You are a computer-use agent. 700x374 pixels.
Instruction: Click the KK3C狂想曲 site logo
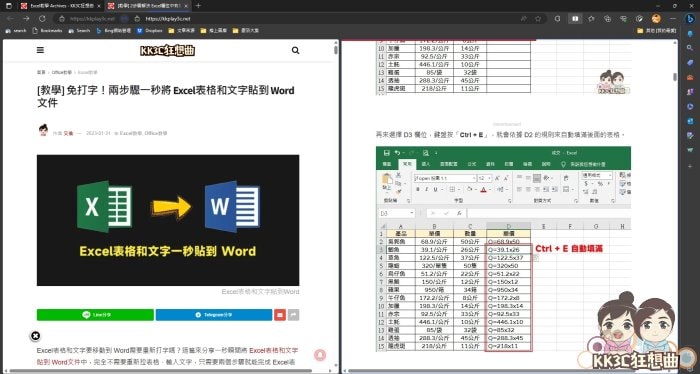pyautogui.click(x=167, y=50)
